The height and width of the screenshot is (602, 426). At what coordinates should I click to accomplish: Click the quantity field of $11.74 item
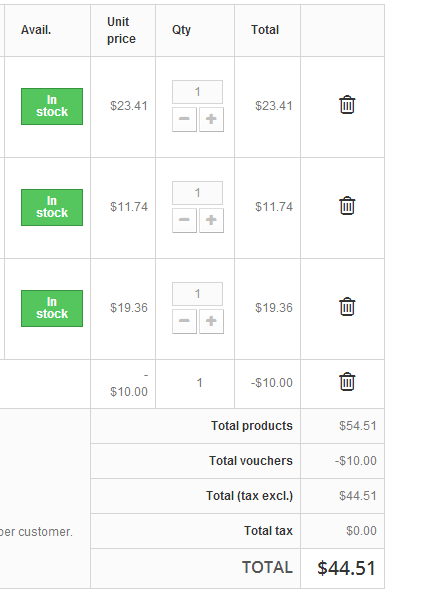click(197, 193)
